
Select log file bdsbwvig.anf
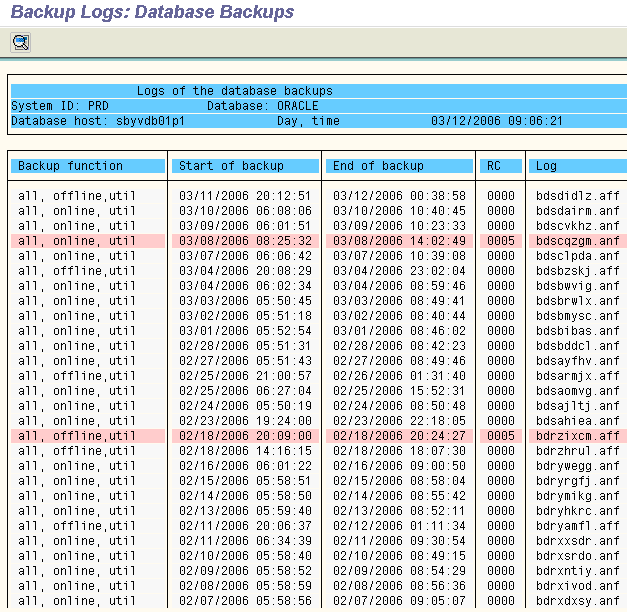point(577,286)
